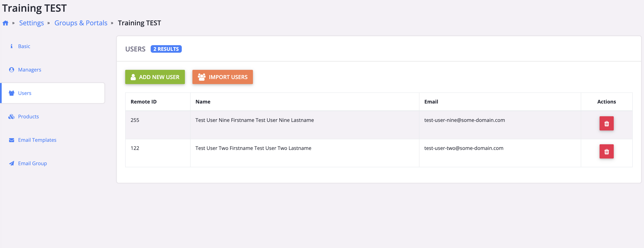Follow the Settings breadcrumb link
The width and height of the screenshot is (644, 248).
(x=32, y=23)
